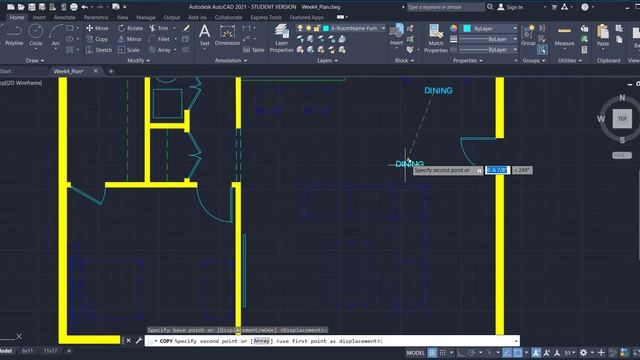Select the Arc draw tool
The image size is (640, 360).
(56, 35)
